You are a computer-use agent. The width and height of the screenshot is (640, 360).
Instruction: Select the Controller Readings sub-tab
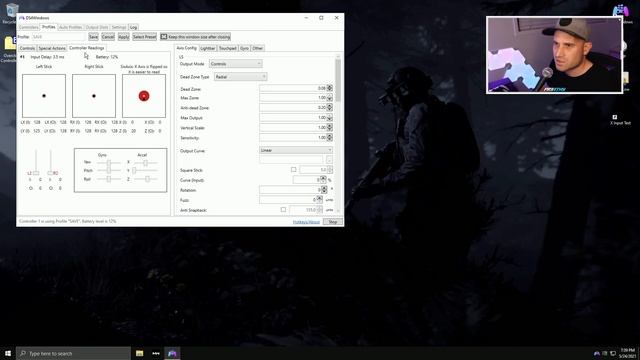coord(87,48)
